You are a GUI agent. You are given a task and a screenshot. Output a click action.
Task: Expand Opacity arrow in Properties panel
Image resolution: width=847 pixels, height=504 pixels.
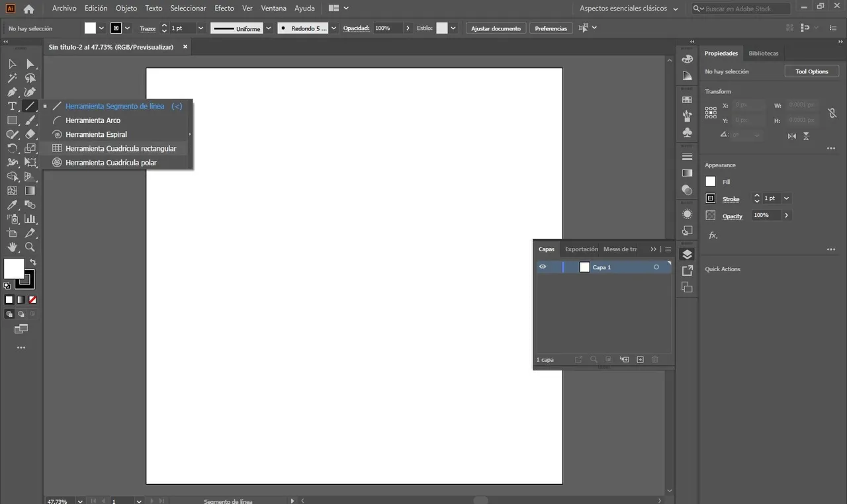(x=786, y=216)
